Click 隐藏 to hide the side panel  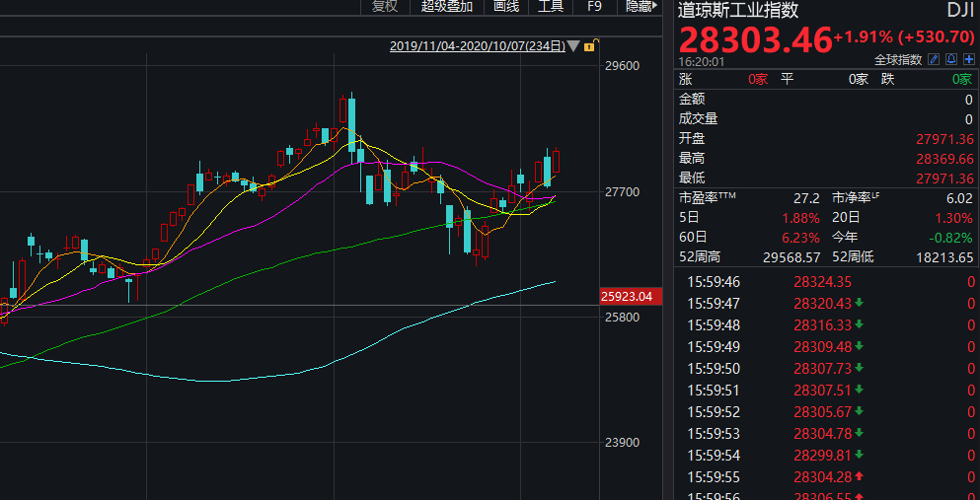(639, 7)
